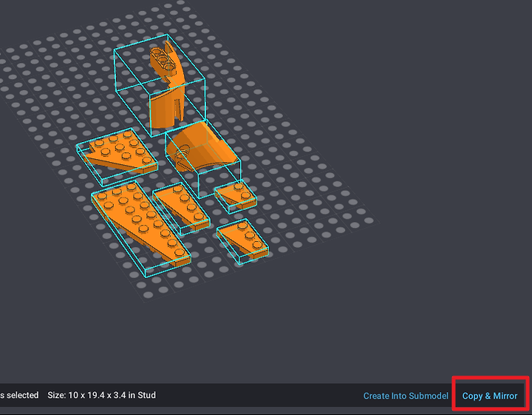The height and width of the screenshot is (415, 532).
Task: Read the Size 10 x 19.4 x 3.4 text
Action: [102, 395]
